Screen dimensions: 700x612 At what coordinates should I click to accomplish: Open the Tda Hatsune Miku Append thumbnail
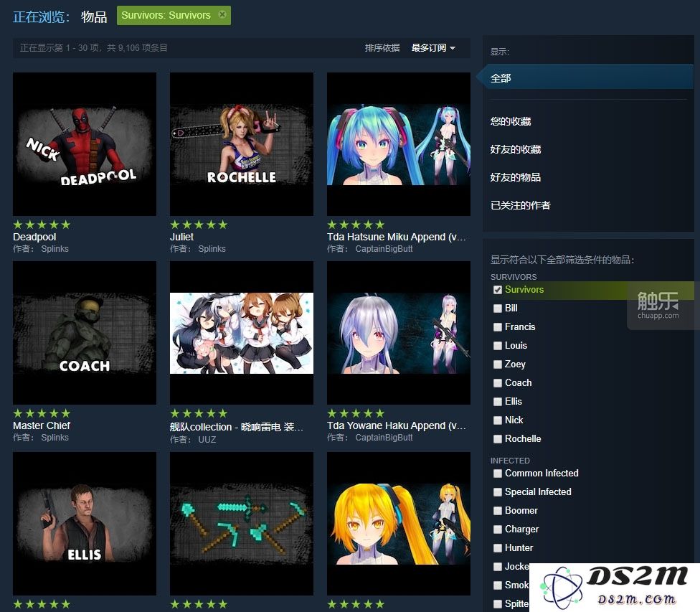tap(399, 144)
